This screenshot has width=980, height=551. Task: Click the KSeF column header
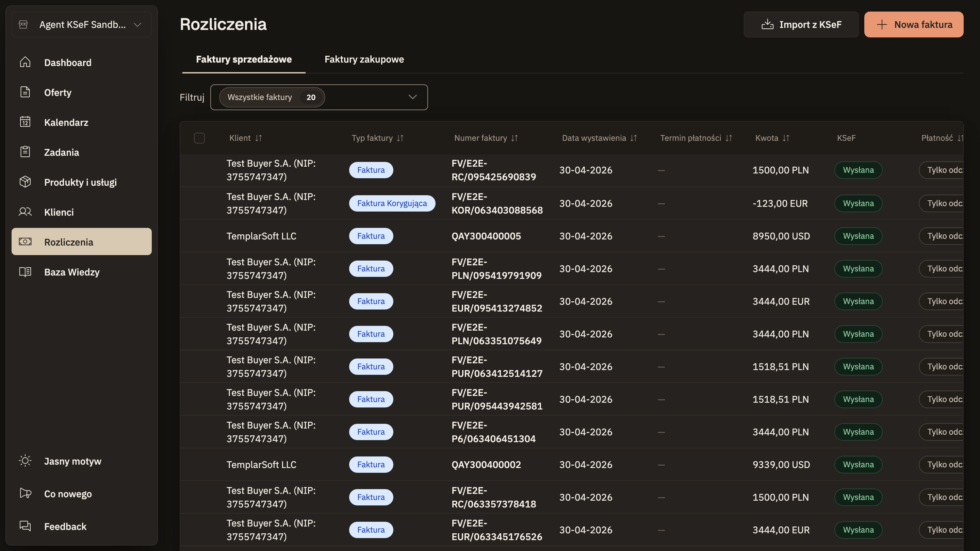pos(846,138)
